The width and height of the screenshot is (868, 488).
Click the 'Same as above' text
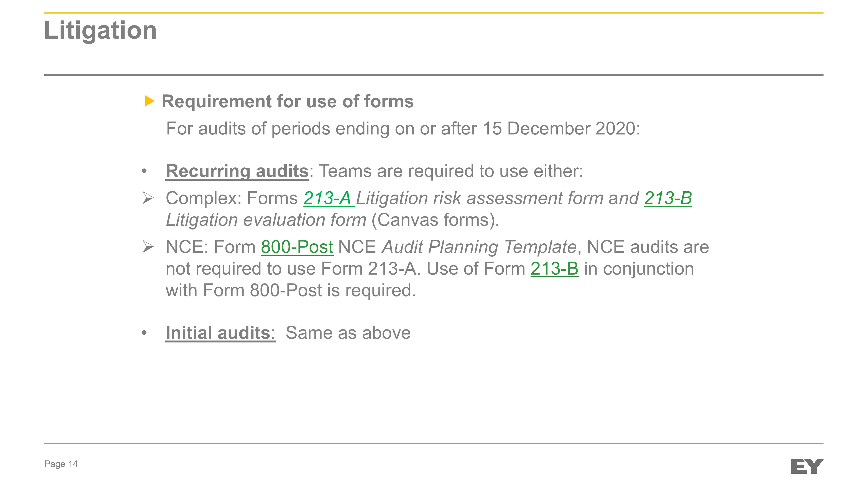point(348,333)
